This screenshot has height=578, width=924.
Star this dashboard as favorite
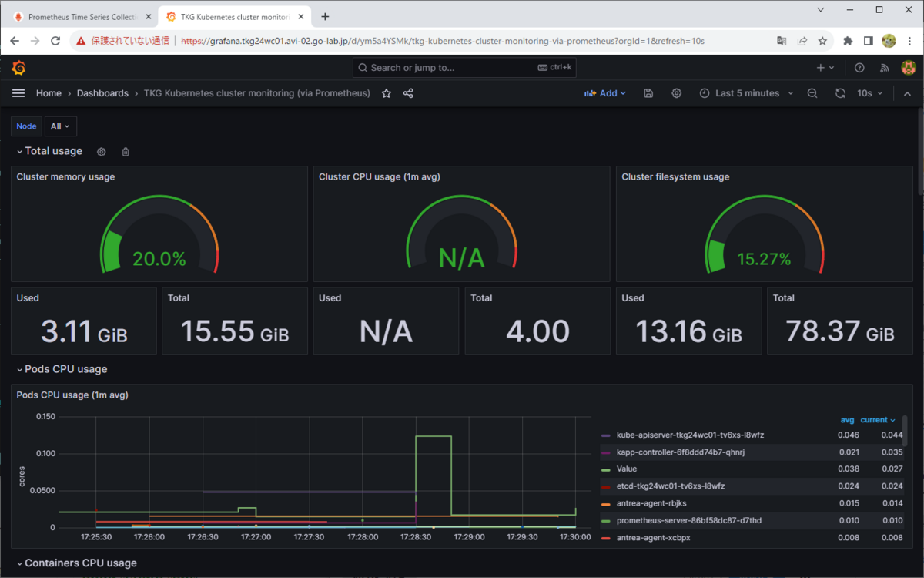click(387, 93)
